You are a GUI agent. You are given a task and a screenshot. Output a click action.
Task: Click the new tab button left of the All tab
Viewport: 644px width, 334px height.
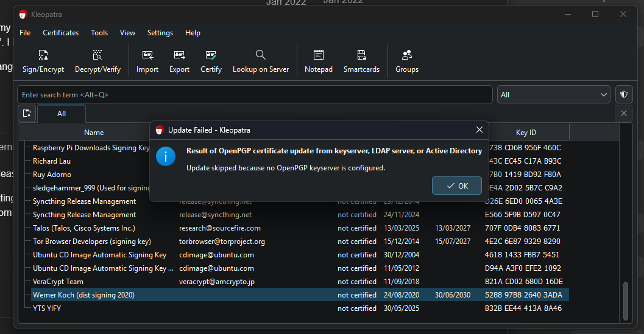click(x=27, y=113)
